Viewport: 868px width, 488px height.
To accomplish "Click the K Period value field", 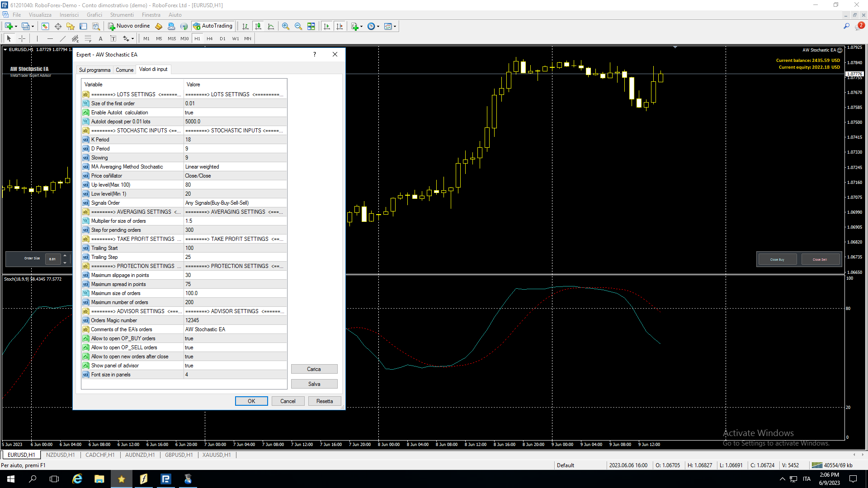I will tap(235, 140).
